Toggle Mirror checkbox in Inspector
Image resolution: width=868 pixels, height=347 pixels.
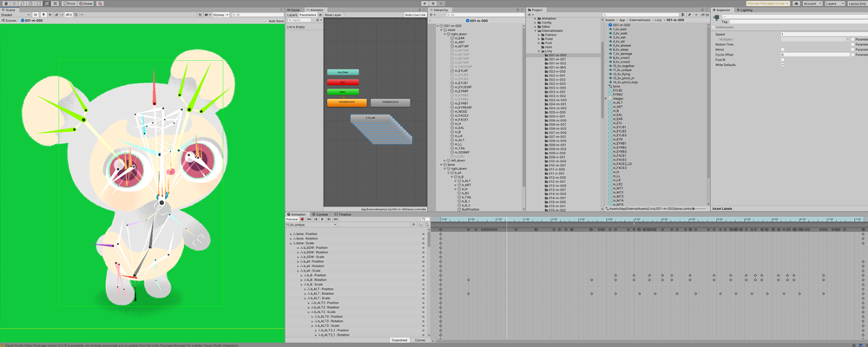[x=782, y=49]
